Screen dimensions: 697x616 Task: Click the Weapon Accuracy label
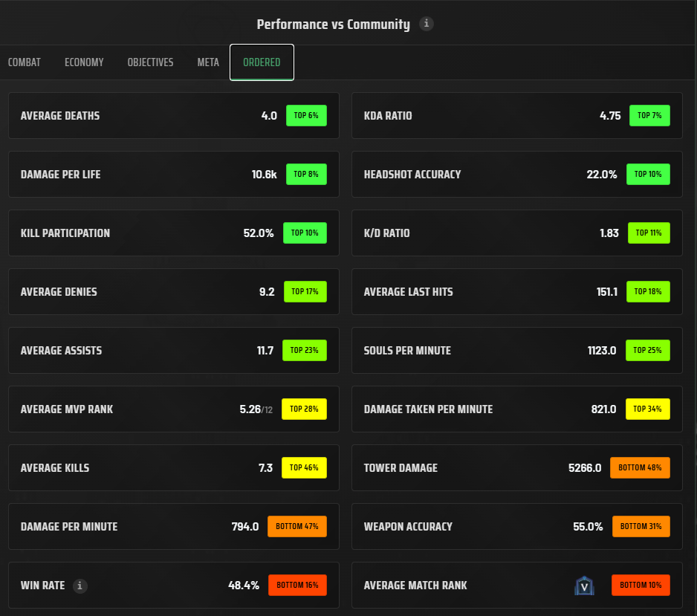408,527
